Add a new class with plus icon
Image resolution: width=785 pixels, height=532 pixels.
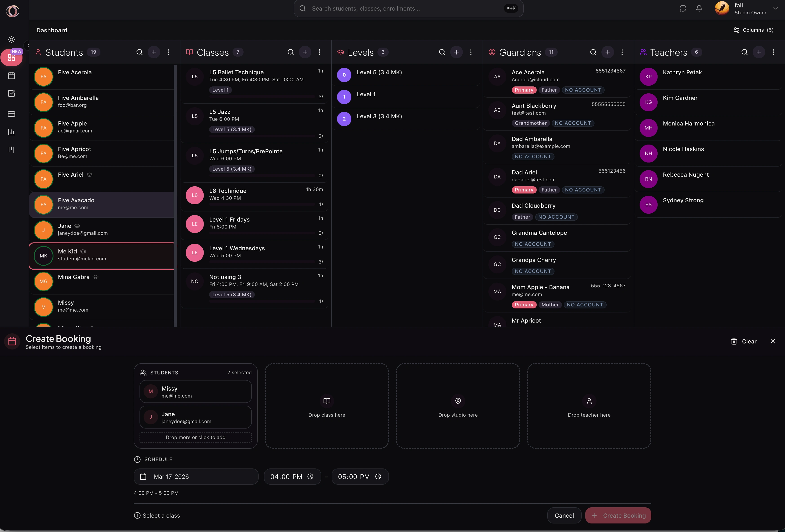pyautogui.click(x=305, y=52)
